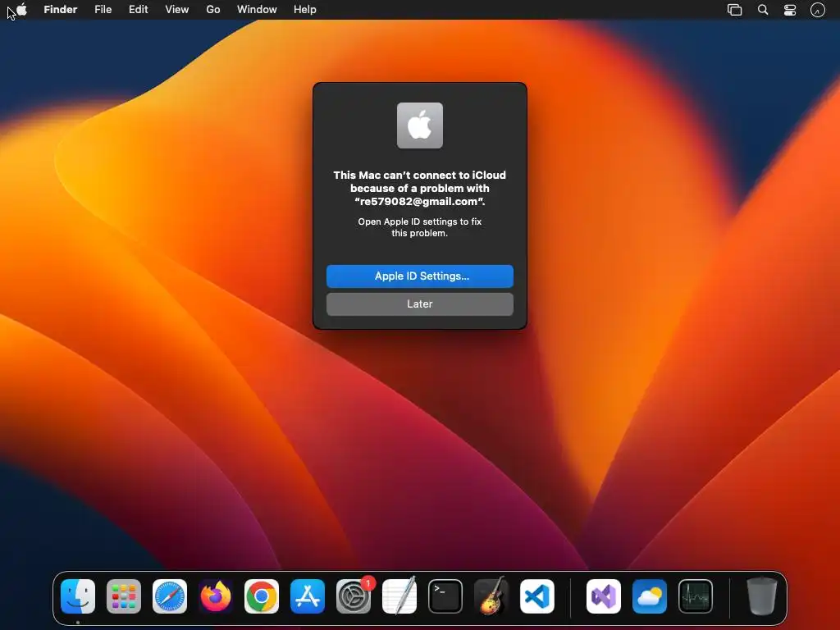Open the Help menu
Screen dimensions: 840x630
pos(305,10)
